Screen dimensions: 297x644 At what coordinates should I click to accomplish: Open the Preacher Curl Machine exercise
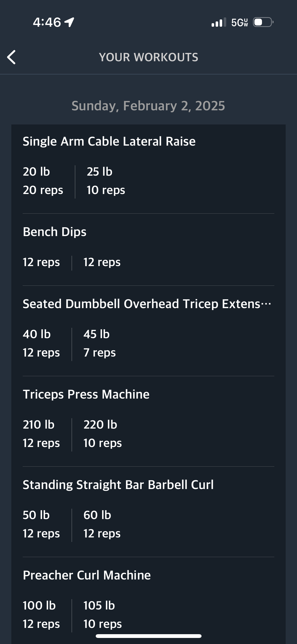click(x=87, y=575)
